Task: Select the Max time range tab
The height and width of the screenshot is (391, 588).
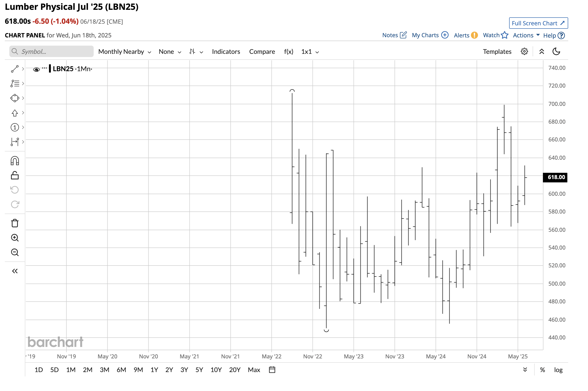Action: coord(254,370)
